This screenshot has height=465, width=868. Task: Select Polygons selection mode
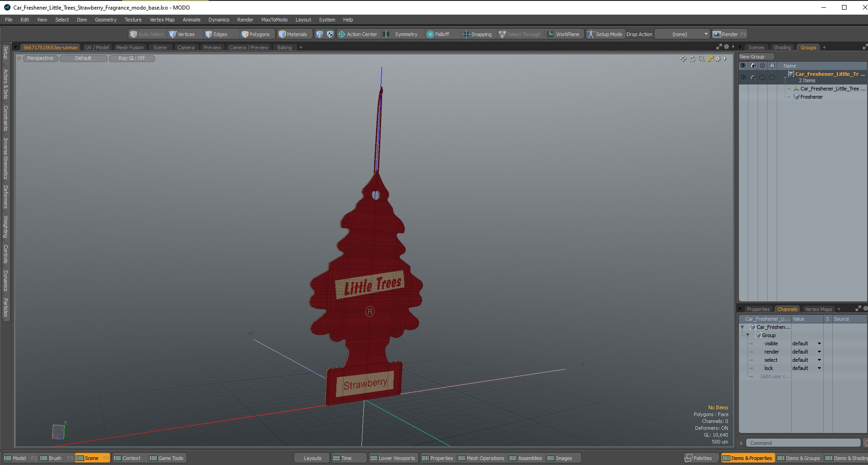256,34
